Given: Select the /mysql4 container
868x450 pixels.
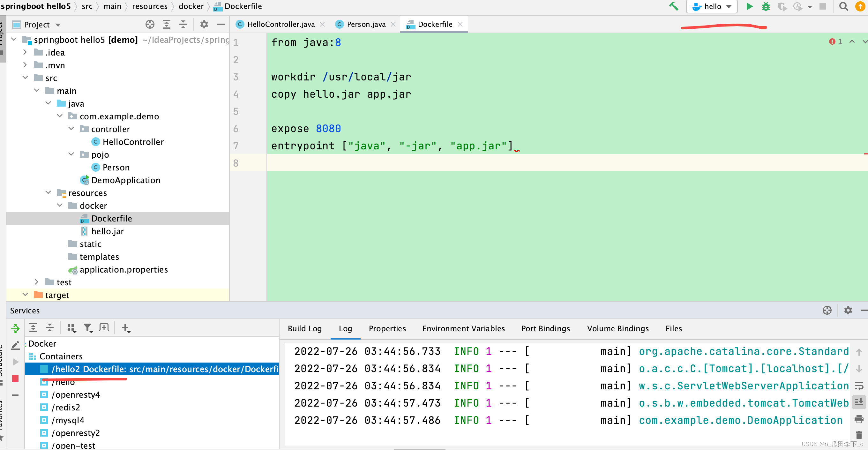Looking at the screenshot, I should [x=68, y=420].
